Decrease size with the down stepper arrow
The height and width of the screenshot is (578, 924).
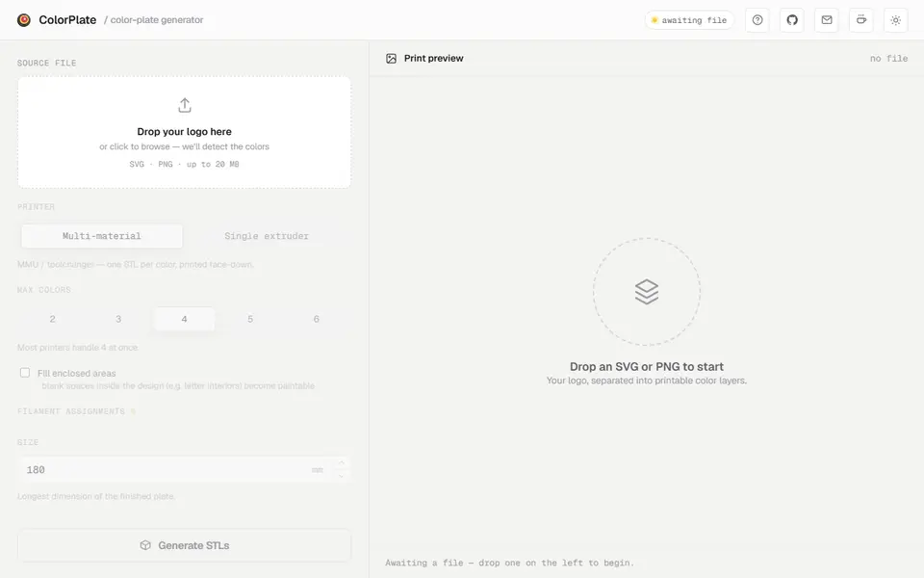point(341,476)
